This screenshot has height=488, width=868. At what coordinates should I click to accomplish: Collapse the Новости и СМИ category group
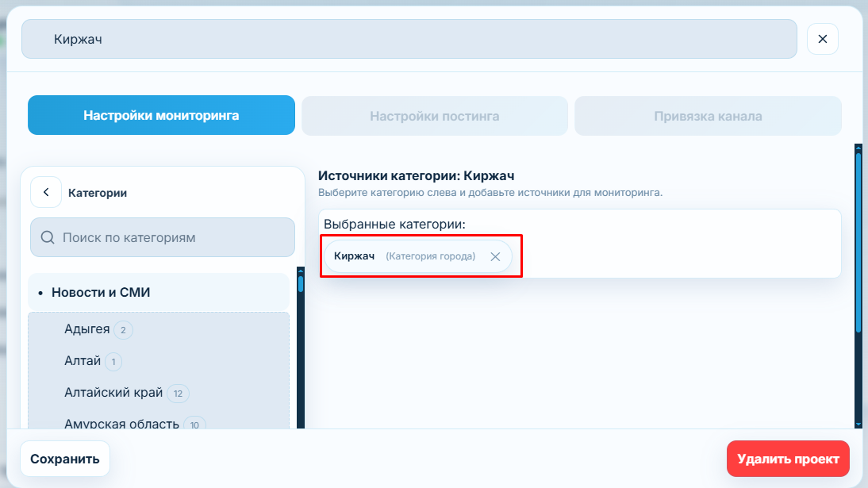click(x=101, y=292)
